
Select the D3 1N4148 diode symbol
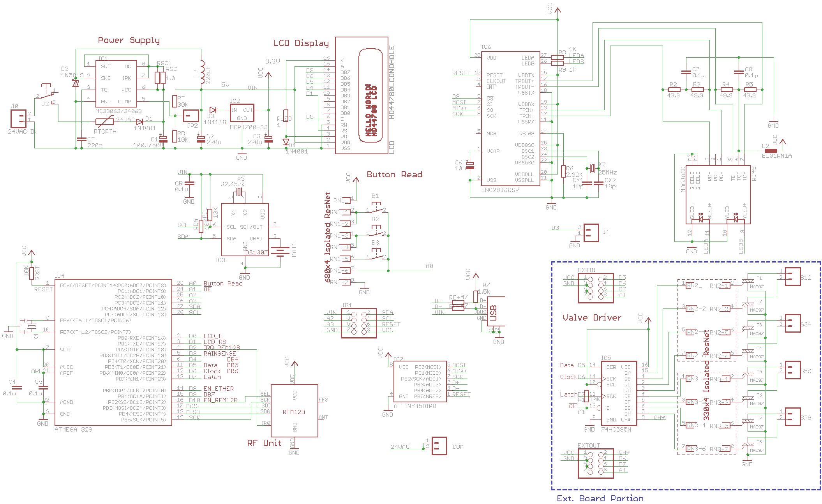(x=213, y=110)
